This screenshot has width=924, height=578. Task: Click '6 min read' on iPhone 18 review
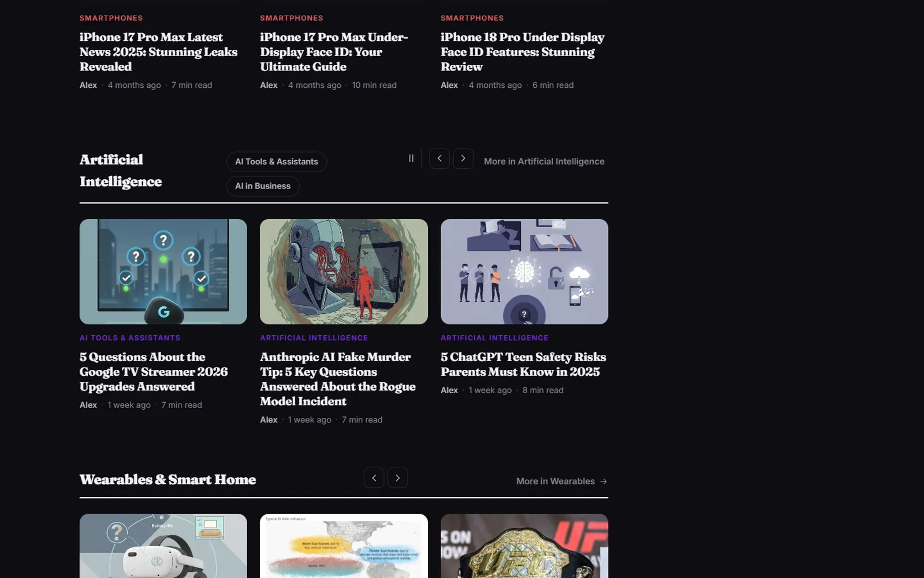click(553, 85)
